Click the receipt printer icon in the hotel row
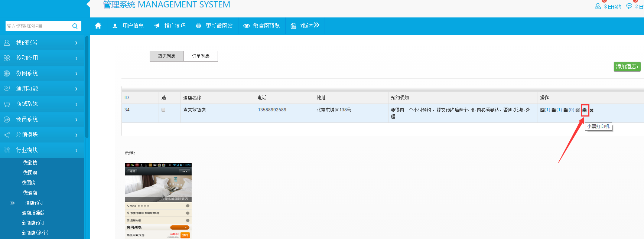 point(585,110)
